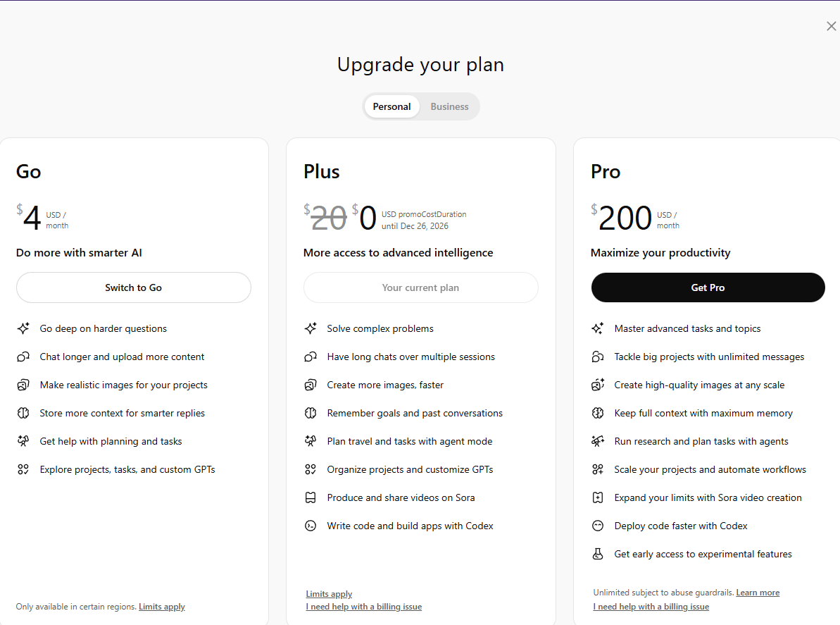Click the memory icon beside 'Remember goals and past conversations'
The height and width of the screenshot is (625, 840).
click(x=311, y=413)
